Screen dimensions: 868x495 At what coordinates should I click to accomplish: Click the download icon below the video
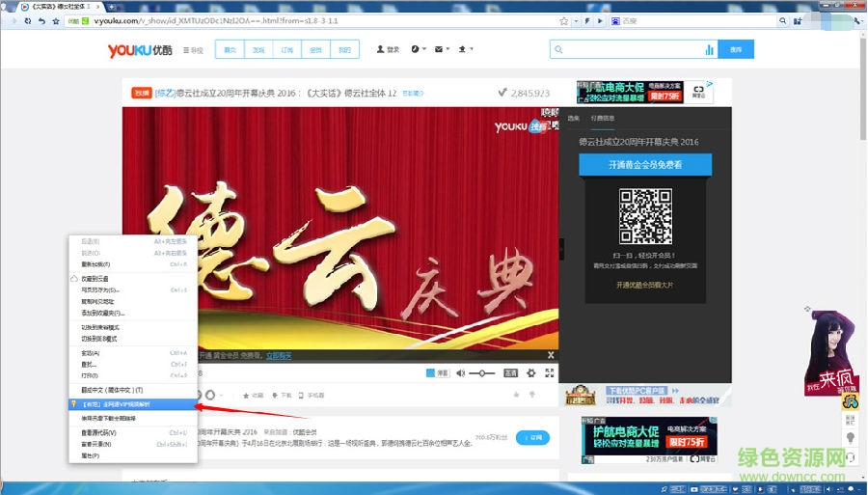pos(276,395)
